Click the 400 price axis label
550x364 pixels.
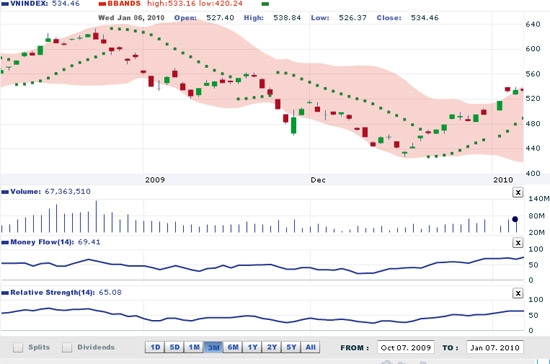533,173
